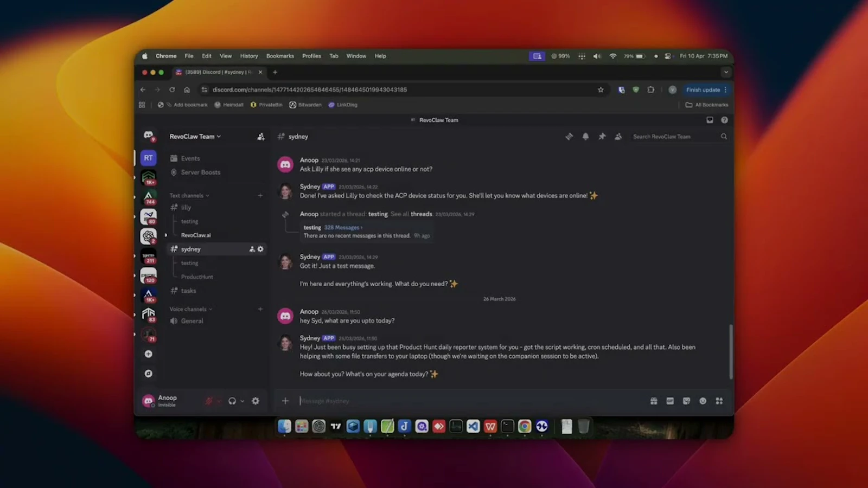Open Discord direct messages home icon
The image size is (868, 488).
point(148,136)
